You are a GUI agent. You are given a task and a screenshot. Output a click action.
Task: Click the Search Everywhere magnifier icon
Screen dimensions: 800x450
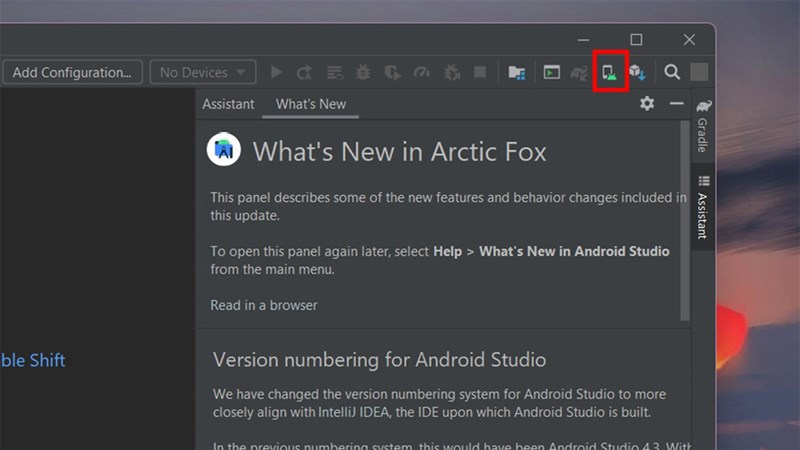(x=672, y=72)
